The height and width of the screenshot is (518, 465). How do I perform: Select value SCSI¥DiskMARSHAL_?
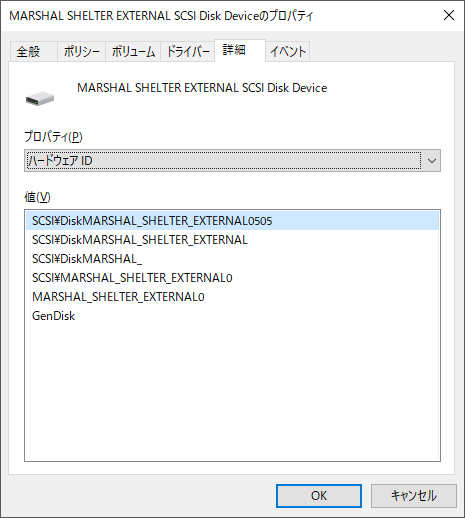pos(232,259)
